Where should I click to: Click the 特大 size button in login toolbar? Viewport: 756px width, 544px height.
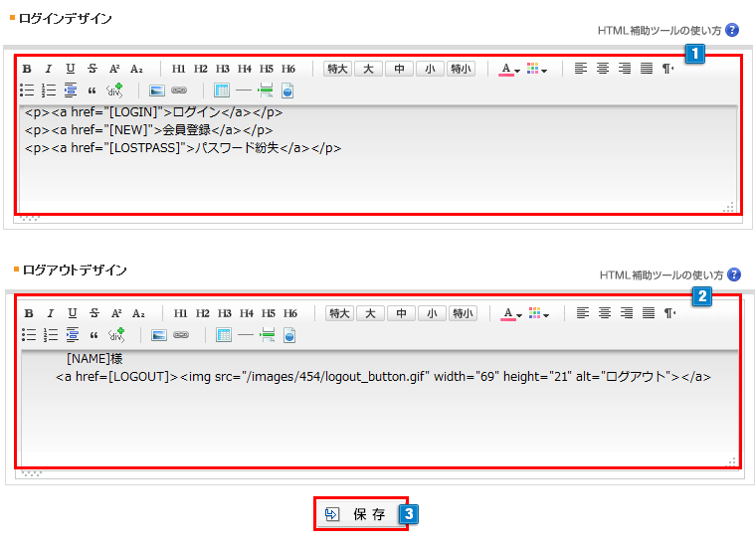point(338,69)
